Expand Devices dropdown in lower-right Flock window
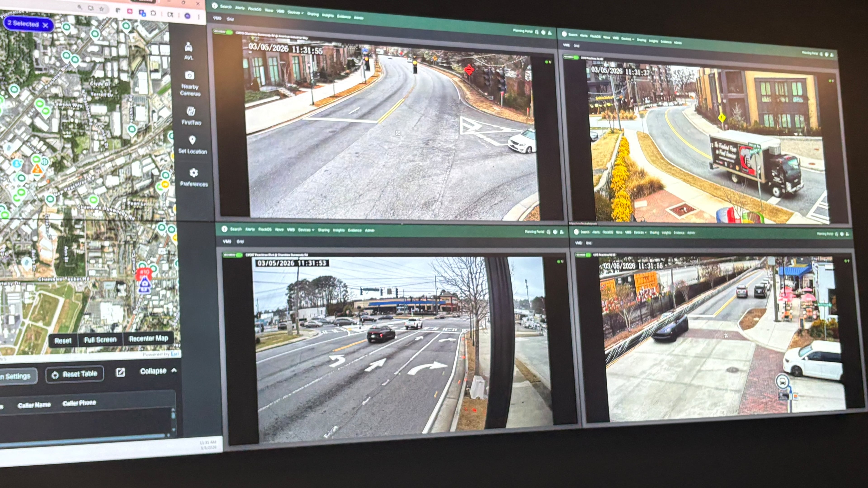This screenshot has height=488, width=868. click(x=640, y=232)
